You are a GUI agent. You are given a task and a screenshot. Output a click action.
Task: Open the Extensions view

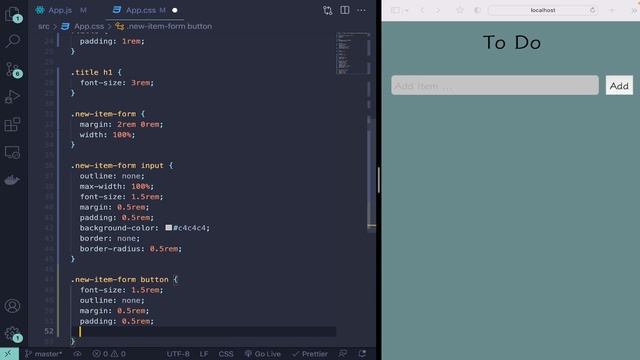point(12,124)
